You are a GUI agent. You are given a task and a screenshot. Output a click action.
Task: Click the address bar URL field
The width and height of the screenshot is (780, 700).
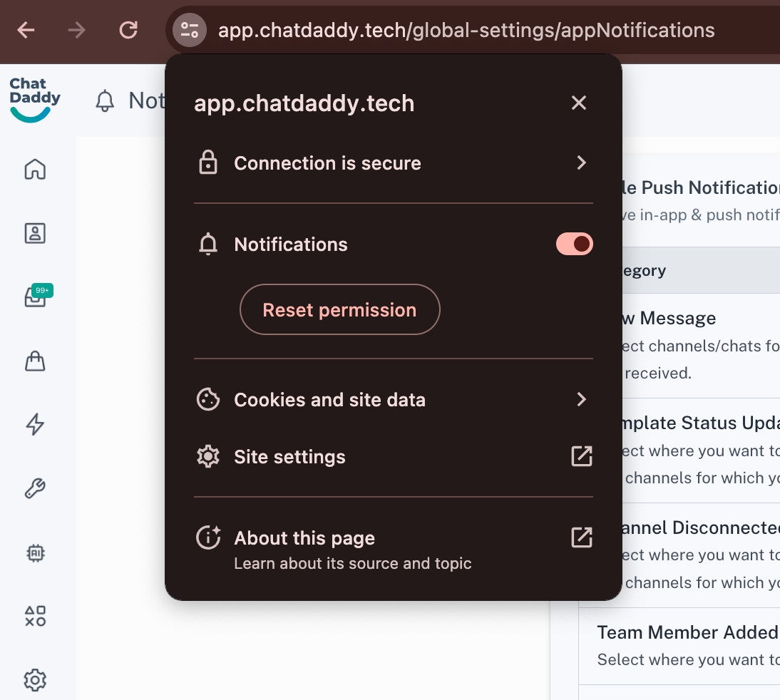466,31
